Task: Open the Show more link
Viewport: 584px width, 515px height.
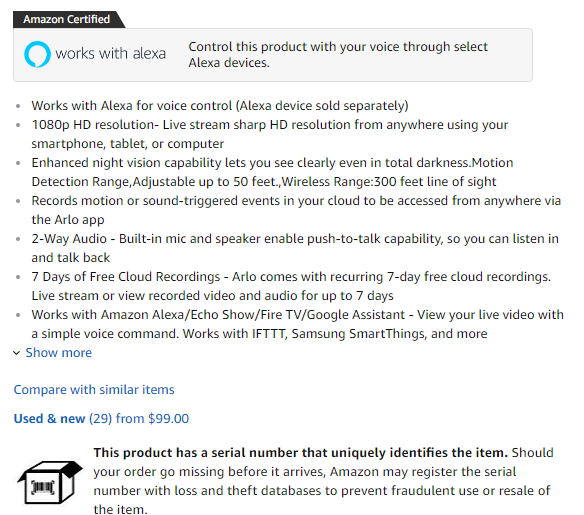Action: [58, 353]
